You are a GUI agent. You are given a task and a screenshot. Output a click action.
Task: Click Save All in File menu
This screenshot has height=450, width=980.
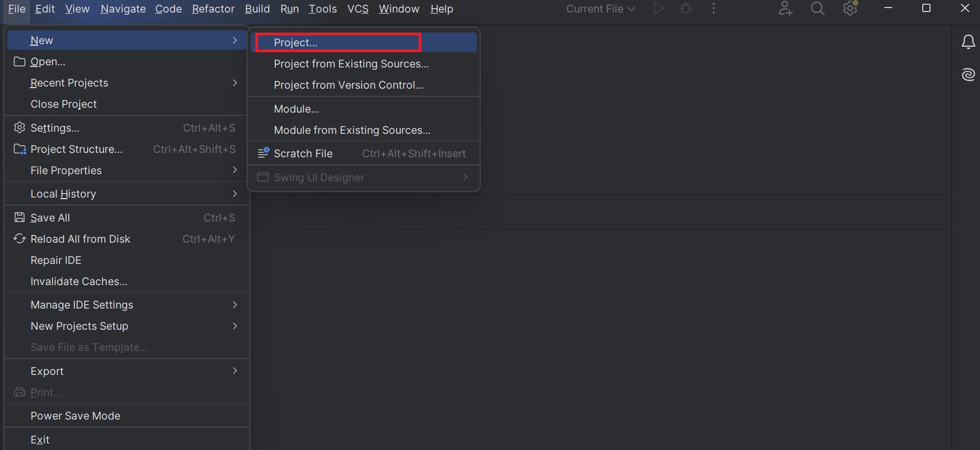point(50,218)
